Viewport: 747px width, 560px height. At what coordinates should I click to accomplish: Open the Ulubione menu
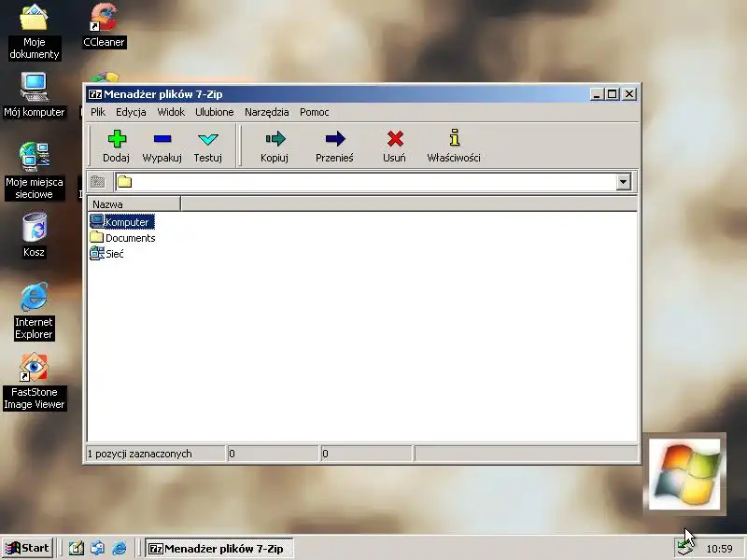[x=215, y=112]
